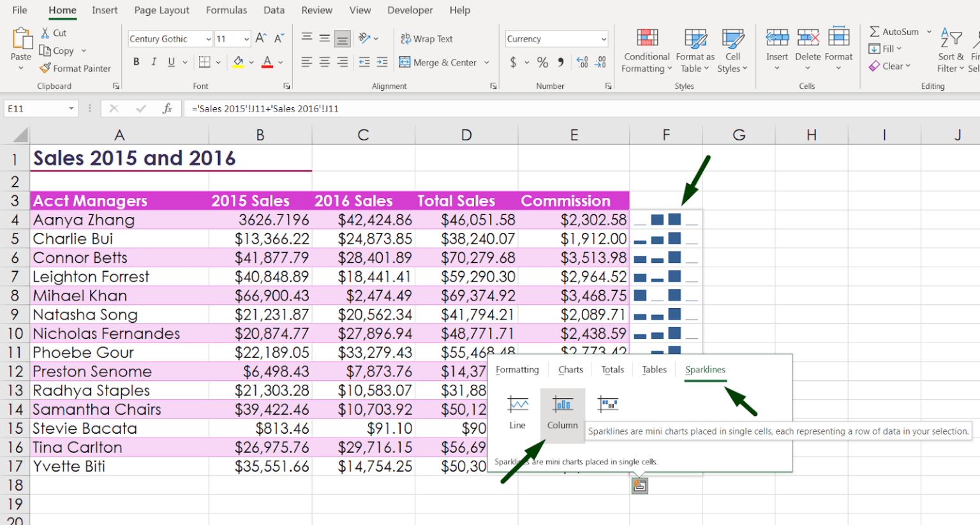Click Increase Decimal icon
Screen dimensions: 980x525
(x=581, y=63)
